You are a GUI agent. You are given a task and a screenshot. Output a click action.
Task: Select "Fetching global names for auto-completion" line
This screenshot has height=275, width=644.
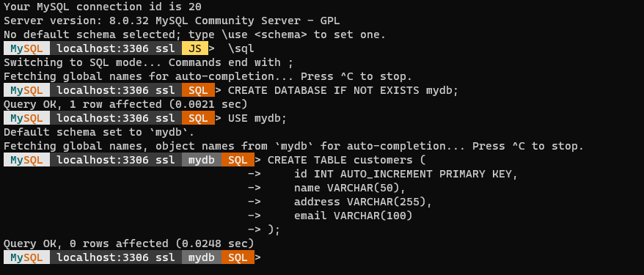pos(208,76)
